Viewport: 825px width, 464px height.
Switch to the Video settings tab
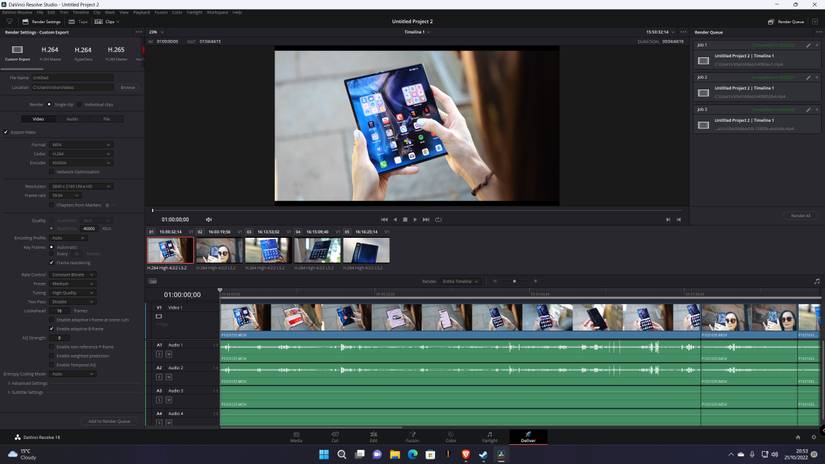tap(38, 119)
